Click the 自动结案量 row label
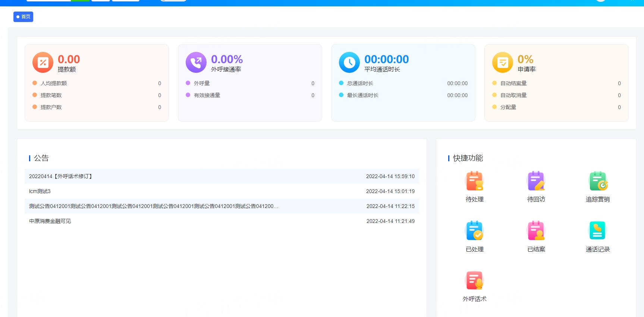The width and height of the screenshot is (644, 317). pos(513,83)
